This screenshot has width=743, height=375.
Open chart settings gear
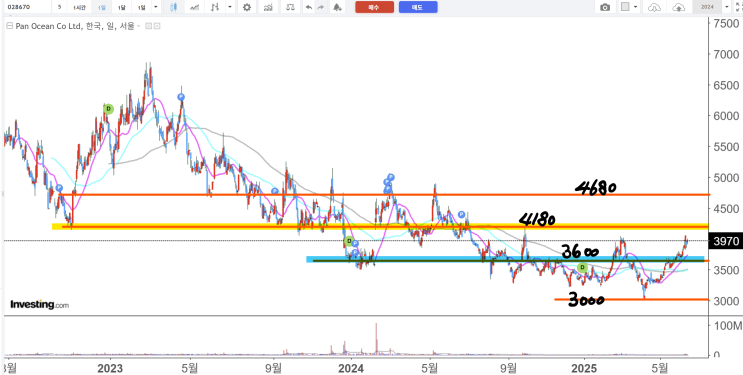click(246, 7)
